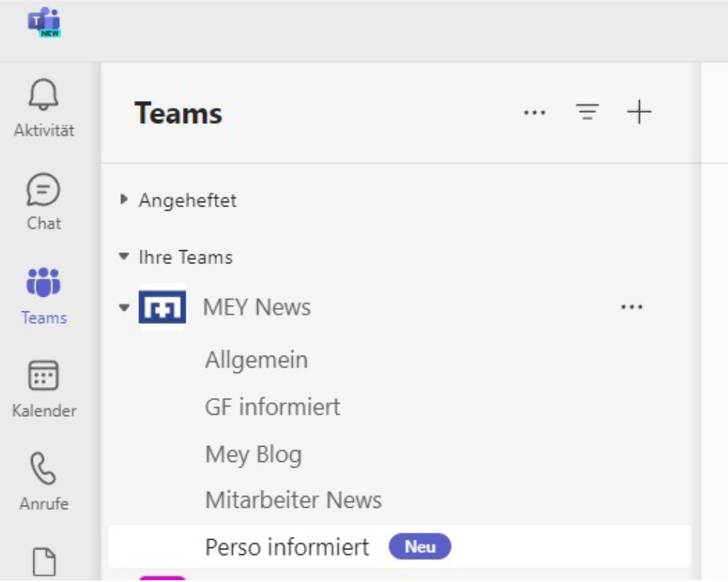Go to Mitarbeiter News channel

(293, 501)
